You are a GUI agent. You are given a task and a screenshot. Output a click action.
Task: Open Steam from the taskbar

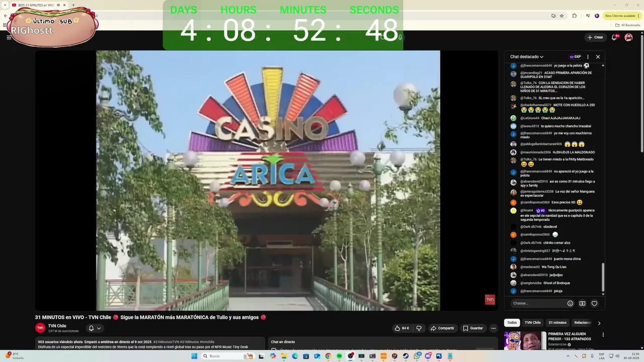click(406, 356)
